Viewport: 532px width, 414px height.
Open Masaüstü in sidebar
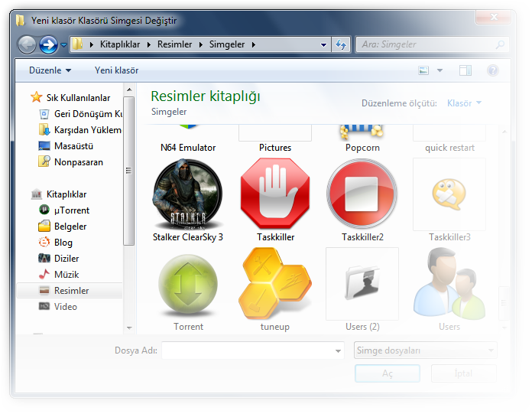tap(66, 146)
